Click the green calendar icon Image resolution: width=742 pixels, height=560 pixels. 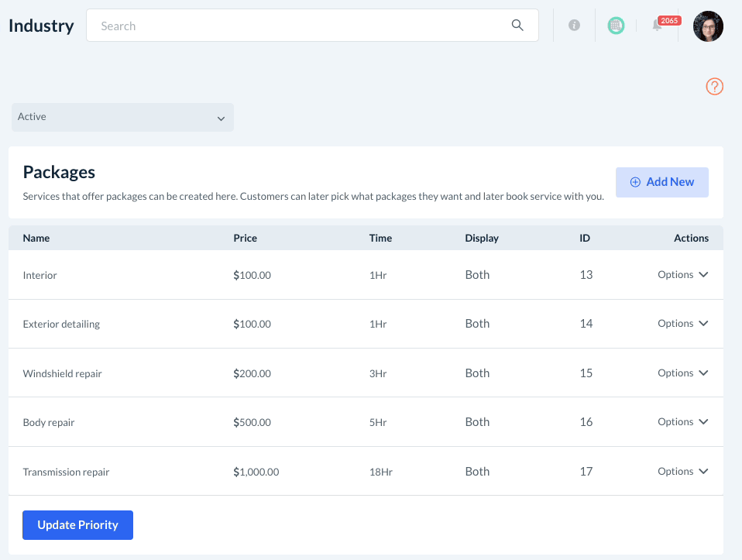pyautogui.click(x=616, y=26)
